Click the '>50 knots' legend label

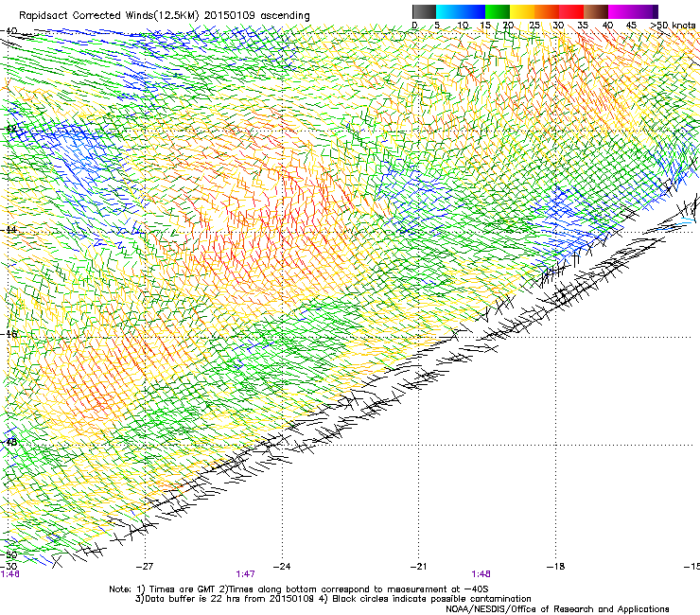[x=673, y=26]
